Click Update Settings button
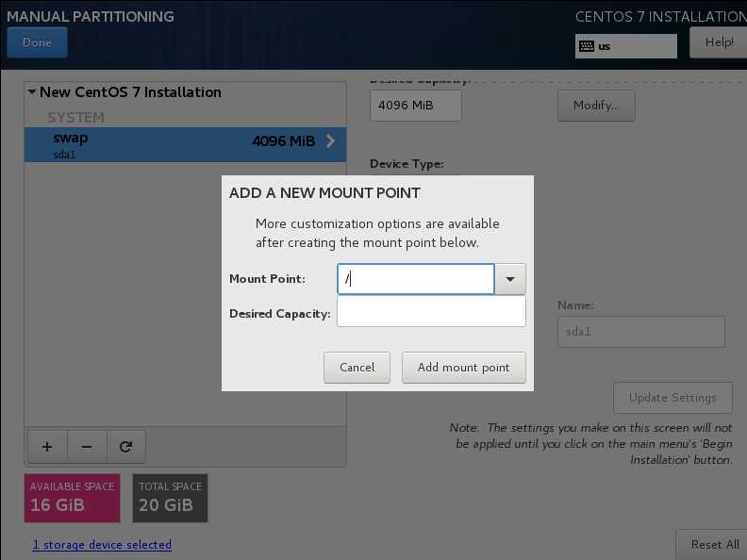747x560 pixels. pyautogui.click(x=672, y=398)
